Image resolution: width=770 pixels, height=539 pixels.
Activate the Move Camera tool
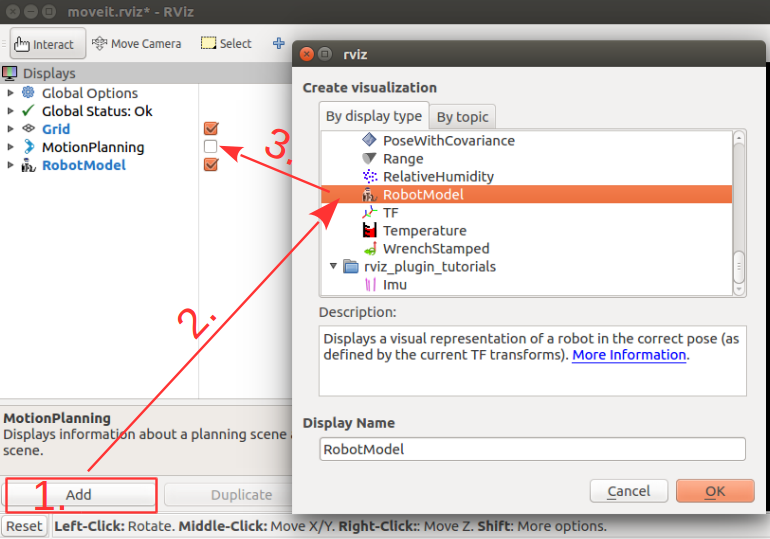coord(136,44)
